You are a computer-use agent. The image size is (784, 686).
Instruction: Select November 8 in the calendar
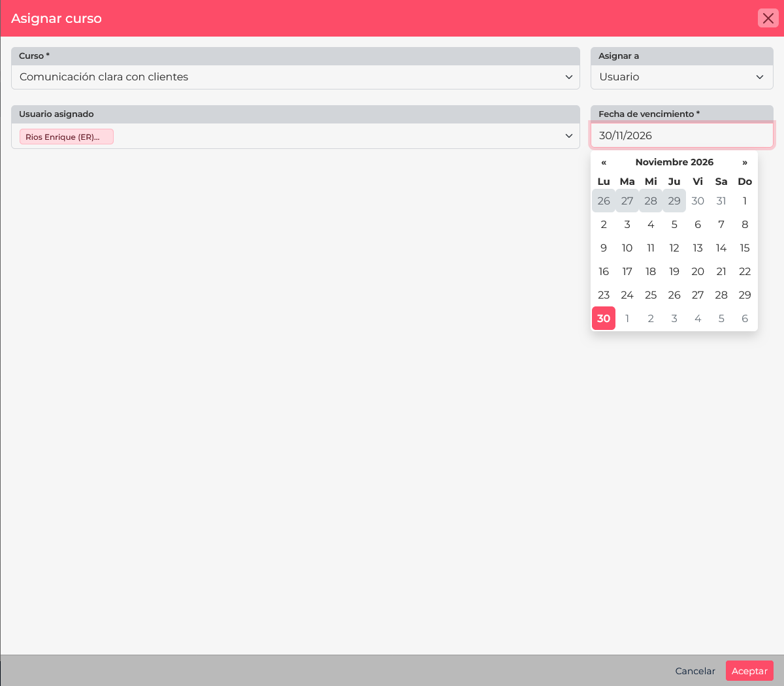coord(745,225)
